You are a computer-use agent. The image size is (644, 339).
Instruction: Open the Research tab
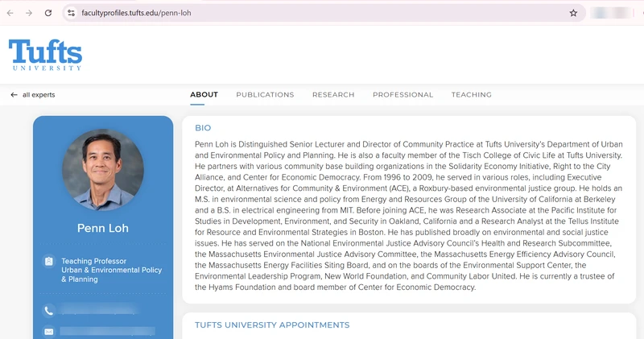pos(333,94)
